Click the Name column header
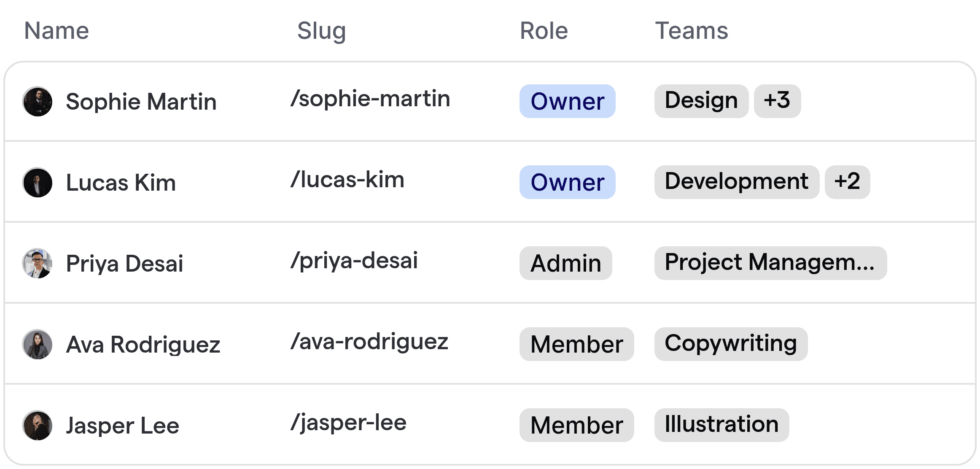The image size is (980, 469). [x=57, y=30]
